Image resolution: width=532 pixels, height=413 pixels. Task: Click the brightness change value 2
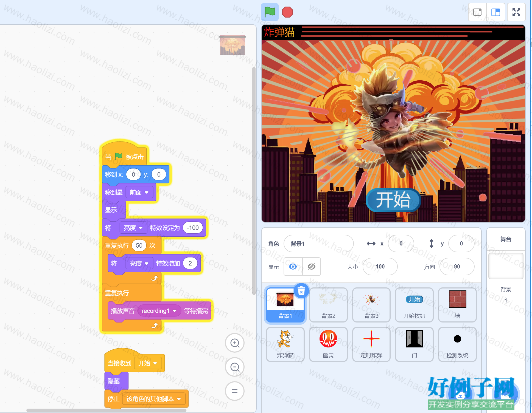(190, 263)
